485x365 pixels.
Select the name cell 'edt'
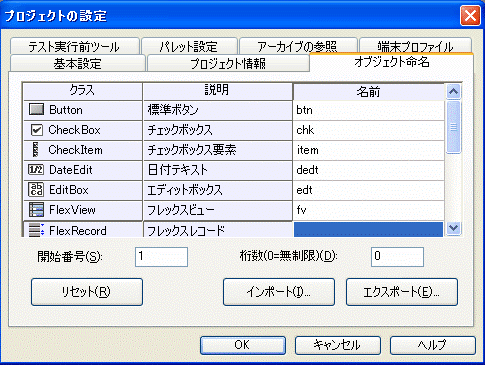(x=369, y=190)
